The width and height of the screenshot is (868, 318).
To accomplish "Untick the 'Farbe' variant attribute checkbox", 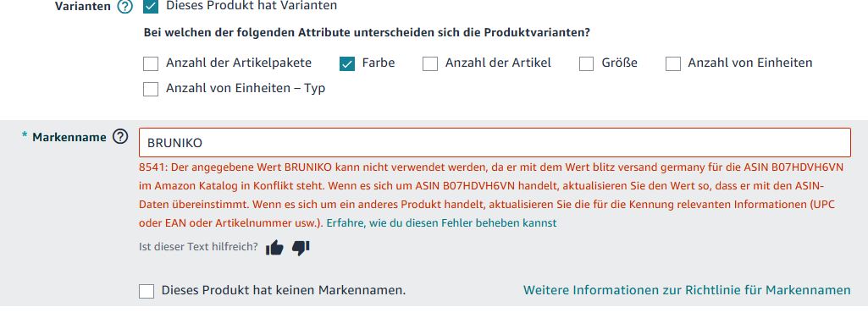I will click(347, 63).
